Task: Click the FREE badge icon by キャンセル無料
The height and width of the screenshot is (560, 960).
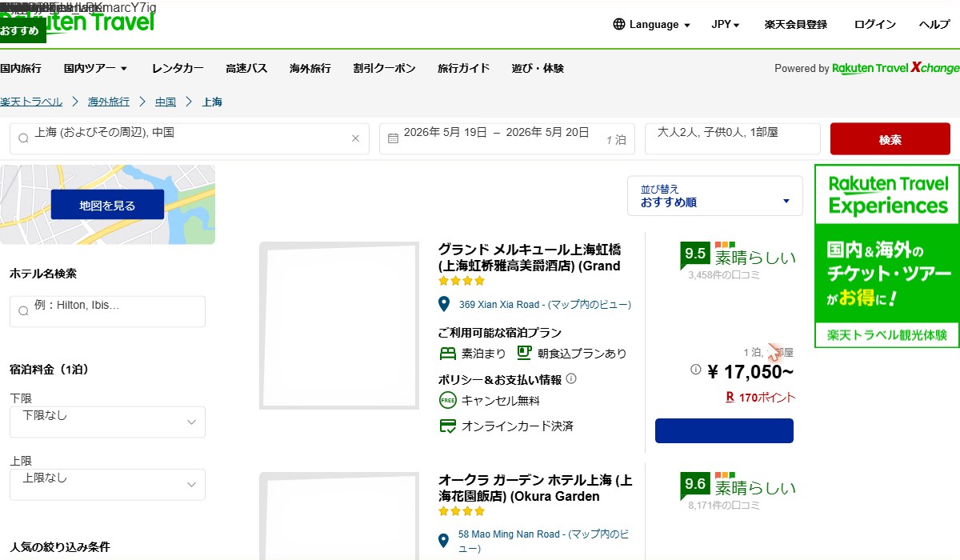Action: point(448,400)
